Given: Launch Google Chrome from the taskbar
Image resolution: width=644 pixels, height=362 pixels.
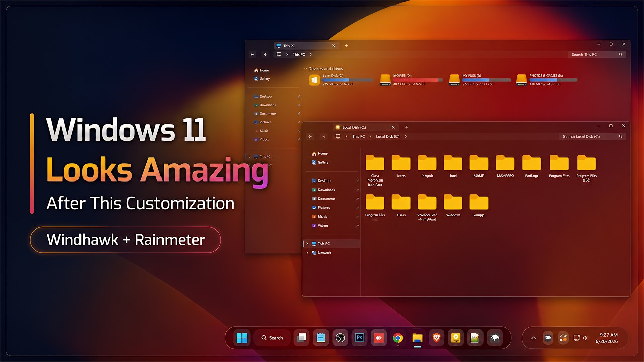Looking at the screenshot, I should (398, 338).
